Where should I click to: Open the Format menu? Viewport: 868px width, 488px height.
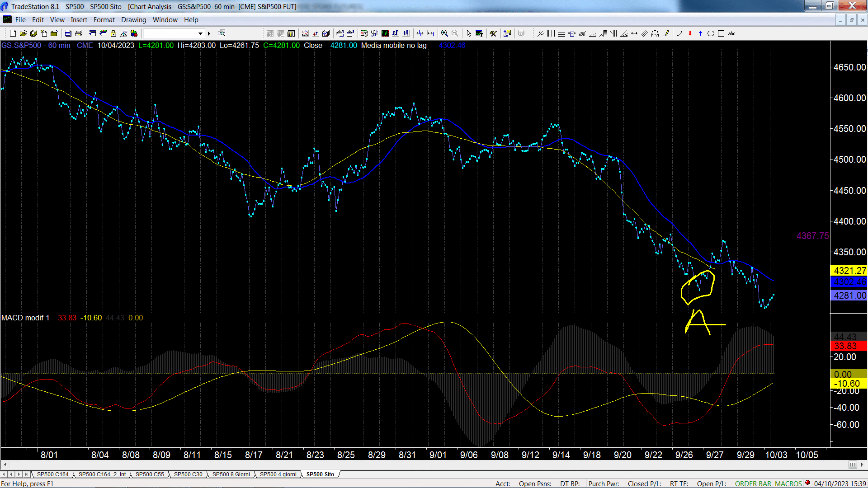coord(104,20)
